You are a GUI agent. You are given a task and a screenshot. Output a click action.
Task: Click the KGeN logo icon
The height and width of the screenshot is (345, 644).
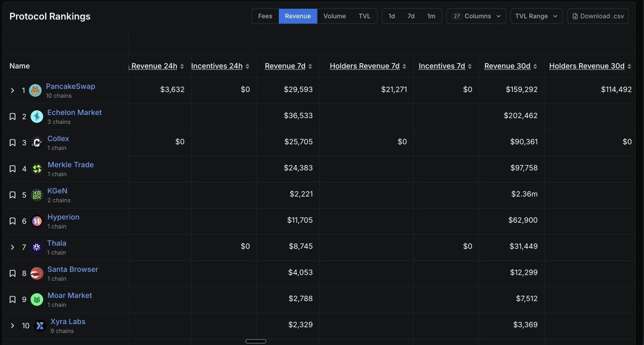[37, 195]
